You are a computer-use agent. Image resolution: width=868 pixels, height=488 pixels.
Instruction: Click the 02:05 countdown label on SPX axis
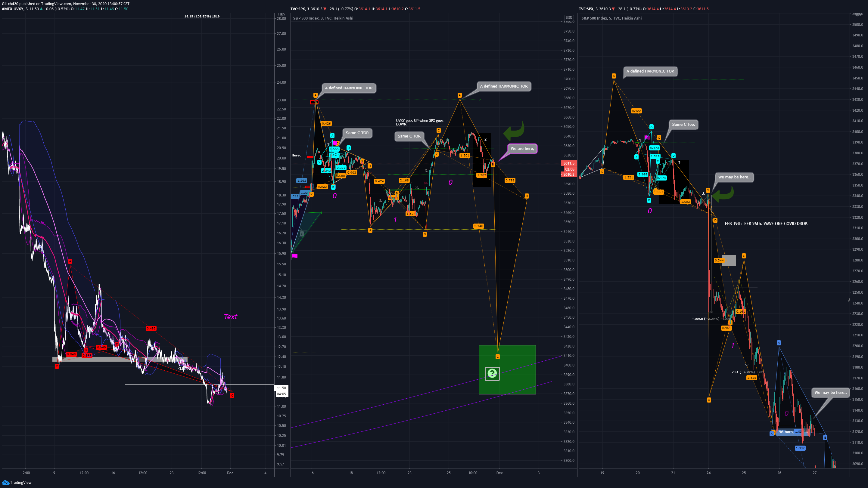[x=569, y=169]
